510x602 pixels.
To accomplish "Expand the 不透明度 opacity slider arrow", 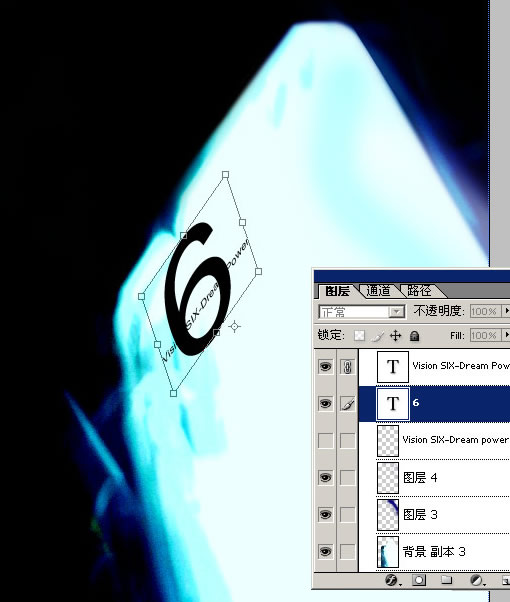I will [x=507, y=311].
